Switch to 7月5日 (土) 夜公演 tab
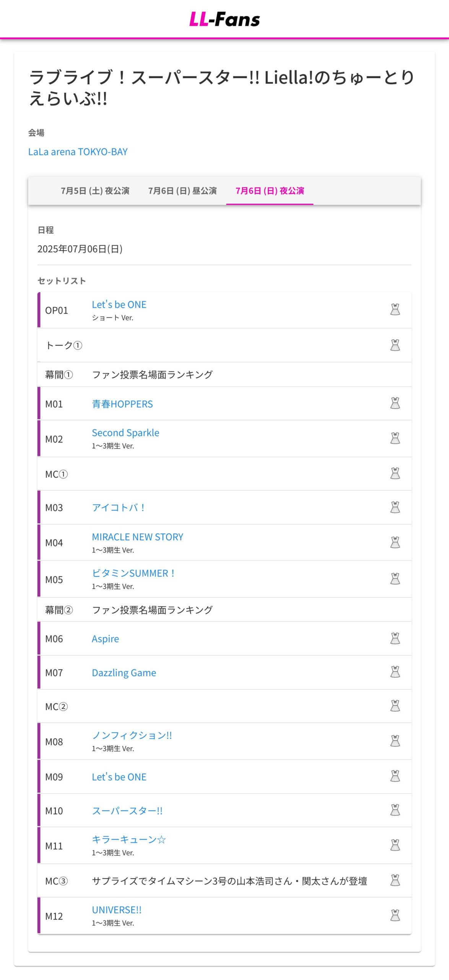This screenshot has height=980, width=449. click(95, 191)
